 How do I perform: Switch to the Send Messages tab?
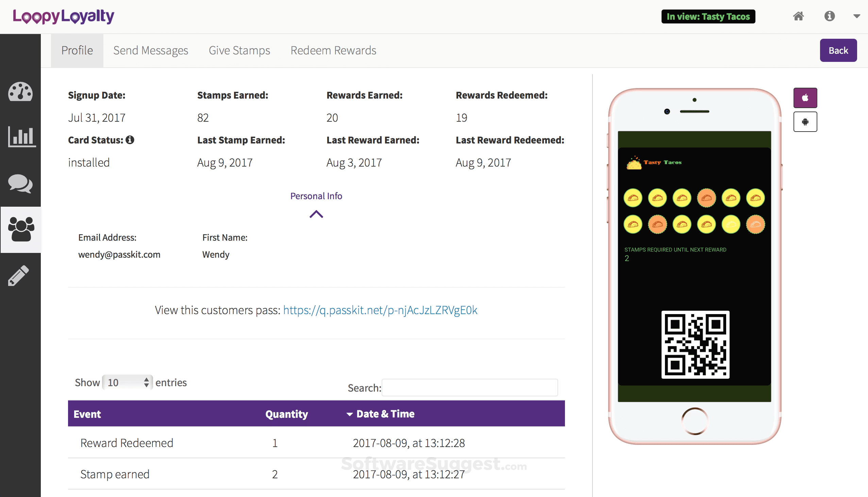click(151, 50)
